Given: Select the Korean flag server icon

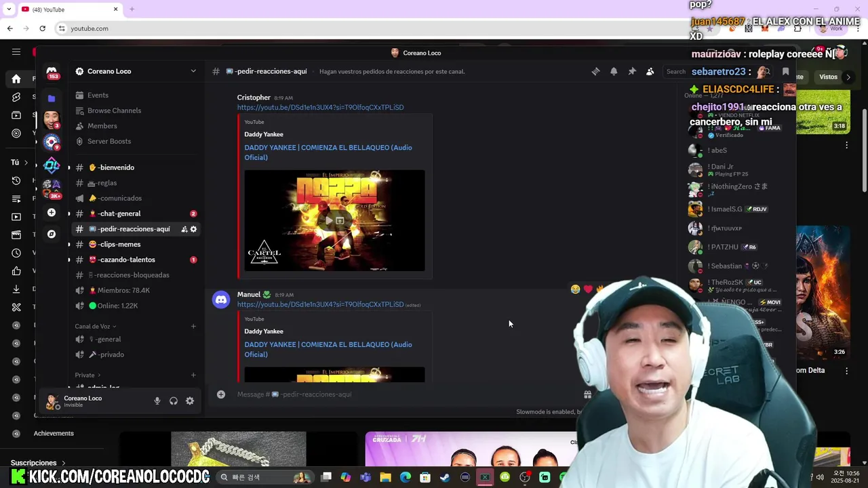Looking at the screenshot, I should 52,142.
